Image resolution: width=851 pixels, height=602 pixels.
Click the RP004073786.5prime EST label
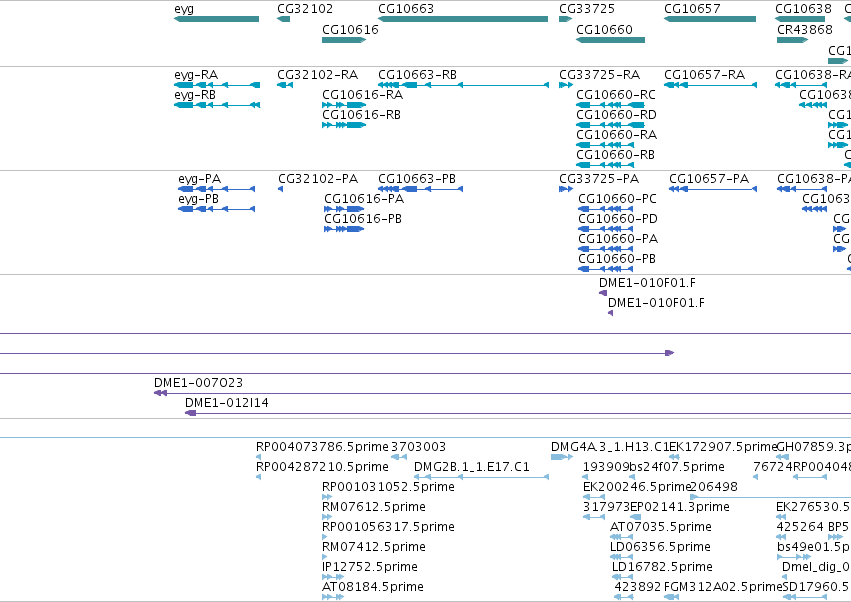pos(322,447)
